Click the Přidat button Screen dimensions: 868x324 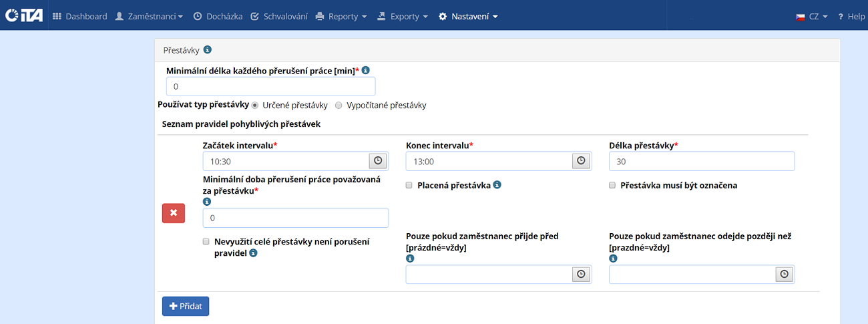[x=186, y=306]
